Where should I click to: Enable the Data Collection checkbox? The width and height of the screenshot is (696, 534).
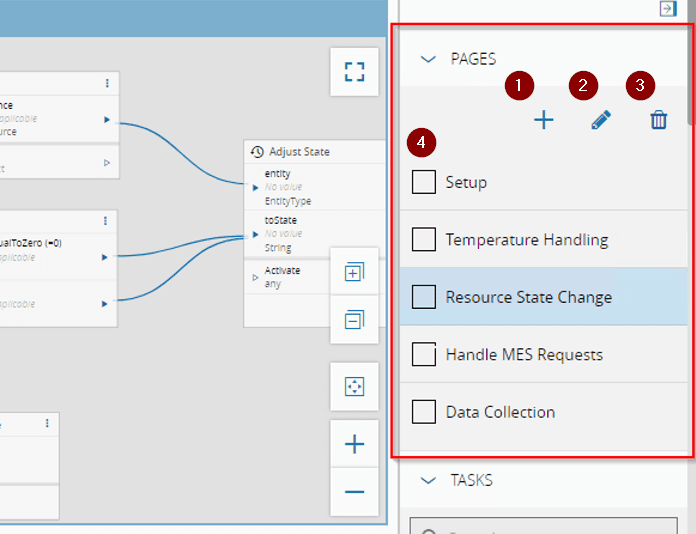click(x=424, y=412)
